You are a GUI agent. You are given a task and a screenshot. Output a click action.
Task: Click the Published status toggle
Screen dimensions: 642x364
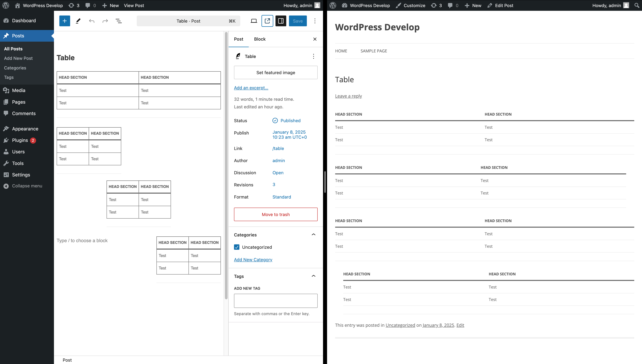290,120
